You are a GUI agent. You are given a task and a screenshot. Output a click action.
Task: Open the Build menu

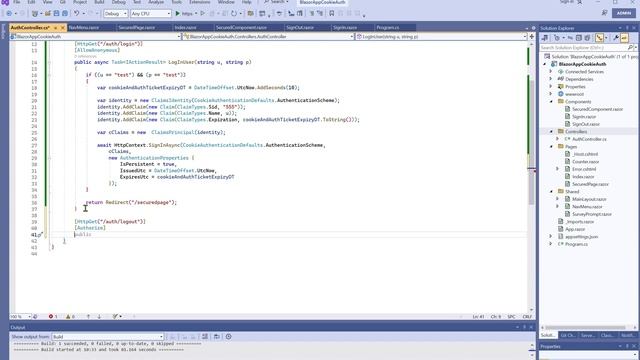[99, 2]
